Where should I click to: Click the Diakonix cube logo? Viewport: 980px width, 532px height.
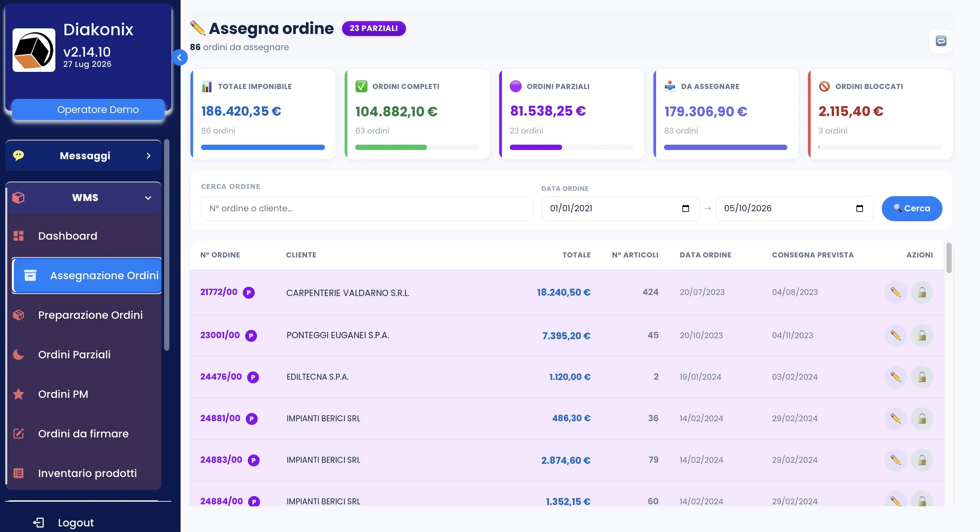pos(34,50)
